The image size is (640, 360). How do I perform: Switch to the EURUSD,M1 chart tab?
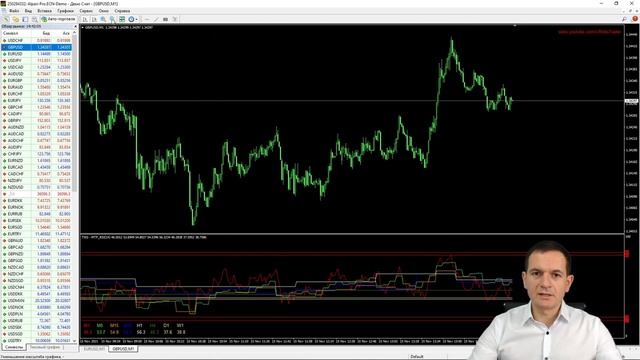coord(94,349)
